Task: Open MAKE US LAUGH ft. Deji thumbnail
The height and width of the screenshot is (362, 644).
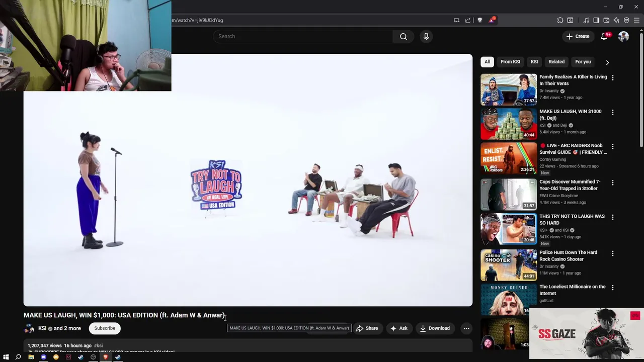Action: 509,124
